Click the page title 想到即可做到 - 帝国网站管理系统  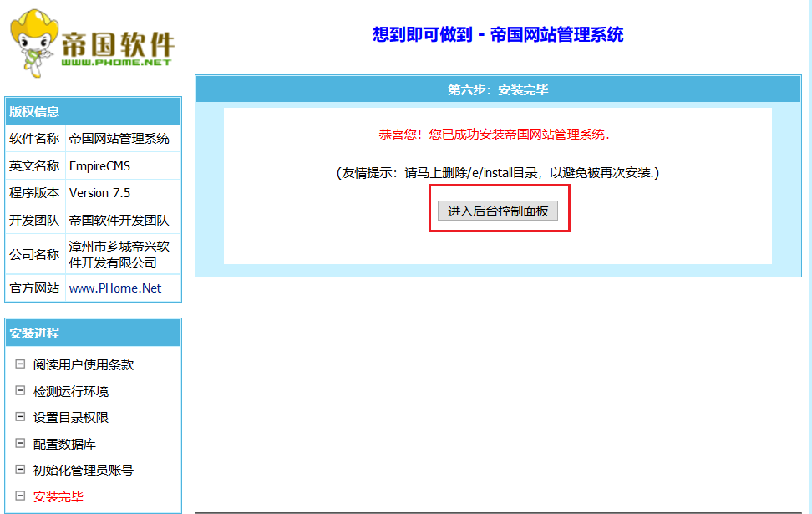coord(498,35)
